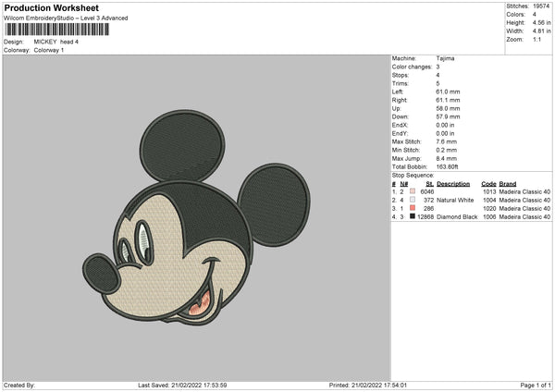Click the Color changes value '3'
This screenshot has height=392, width=555.
pos(438,67)
